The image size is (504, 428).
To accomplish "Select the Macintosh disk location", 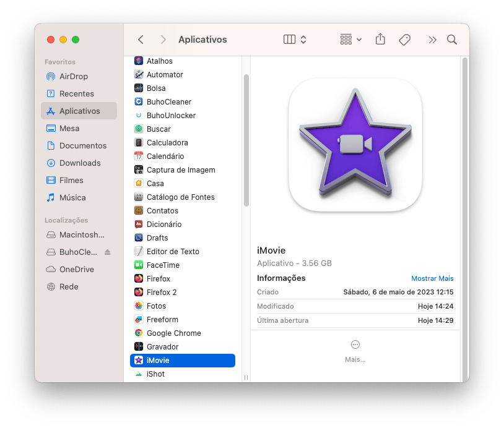I will point(79,234).
